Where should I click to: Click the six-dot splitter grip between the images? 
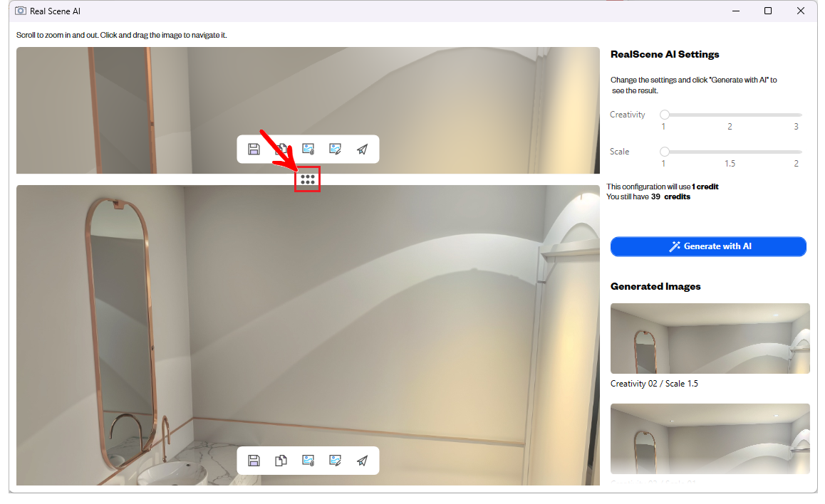(308, 179)
